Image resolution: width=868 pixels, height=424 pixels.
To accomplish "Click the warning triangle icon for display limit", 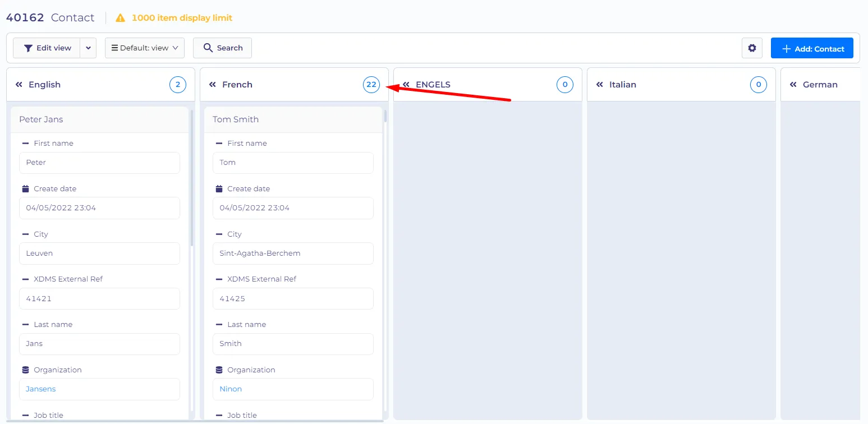I will 120,18.
